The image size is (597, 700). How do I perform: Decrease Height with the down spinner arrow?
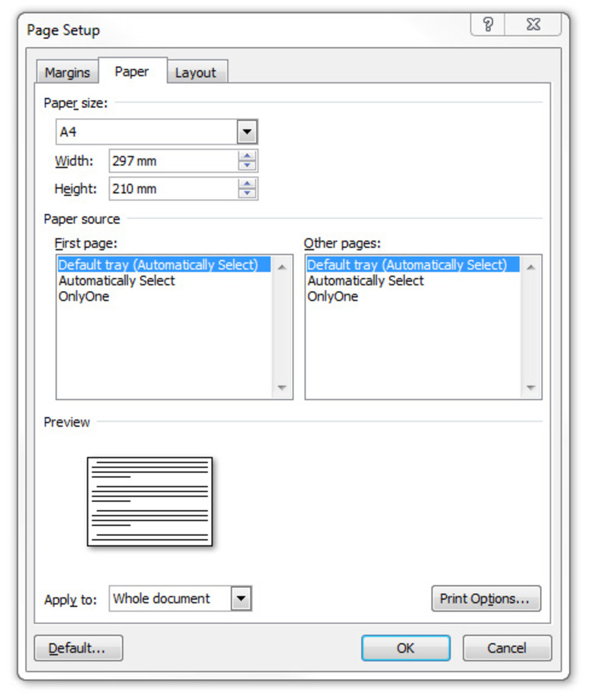[x=247, y=194]
